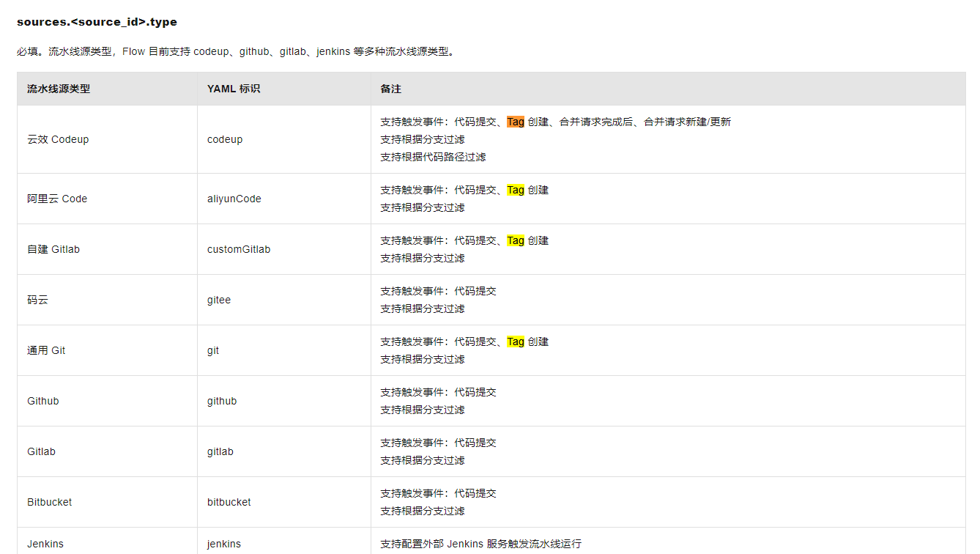The image size is (980, 554).
Task: Select the jenkins identifier cell
Action: pyautogui.click(x=284, y=541)
